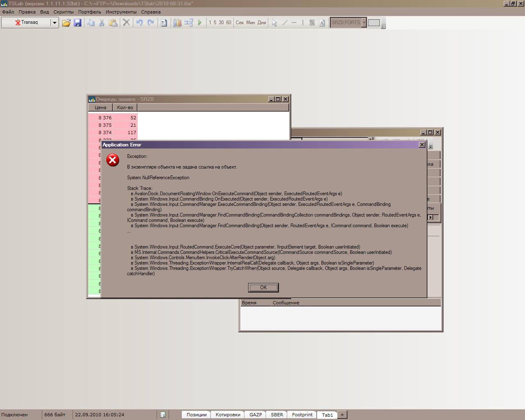
Task: Open the Инструменты menu
Action: coord(121,12)
